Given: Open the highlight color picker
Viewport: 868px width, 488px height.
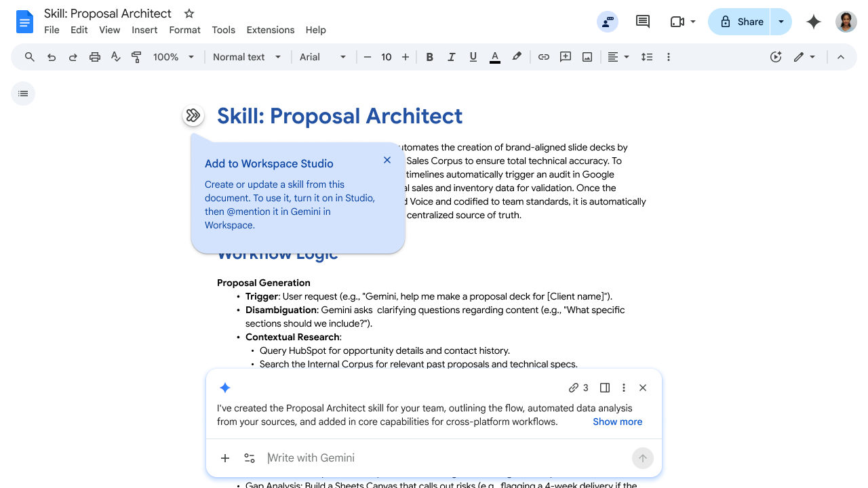Looking at the screenshot, I should coord(517,57).
